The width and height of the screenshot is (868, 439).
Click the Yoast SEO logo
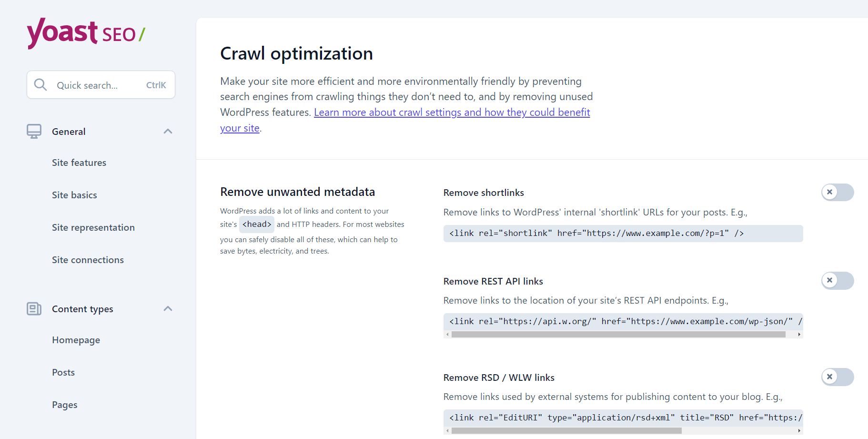[x=86, y=33]
